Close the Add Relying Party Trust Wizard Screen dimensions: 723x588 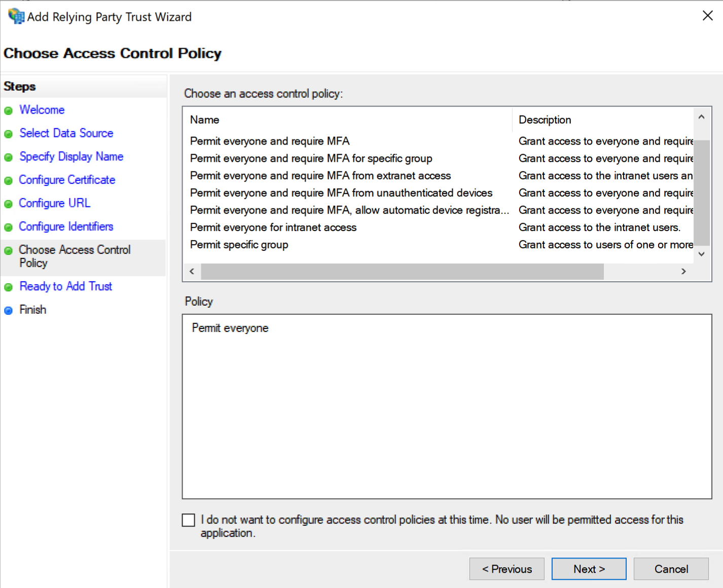pos(707,16)
